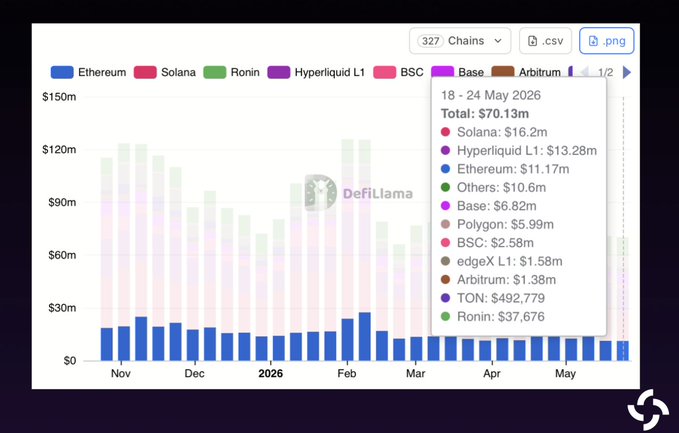Viewport: 679px width, 433px height.
Task: Click the Feb x-axis label
Action: 346,373
